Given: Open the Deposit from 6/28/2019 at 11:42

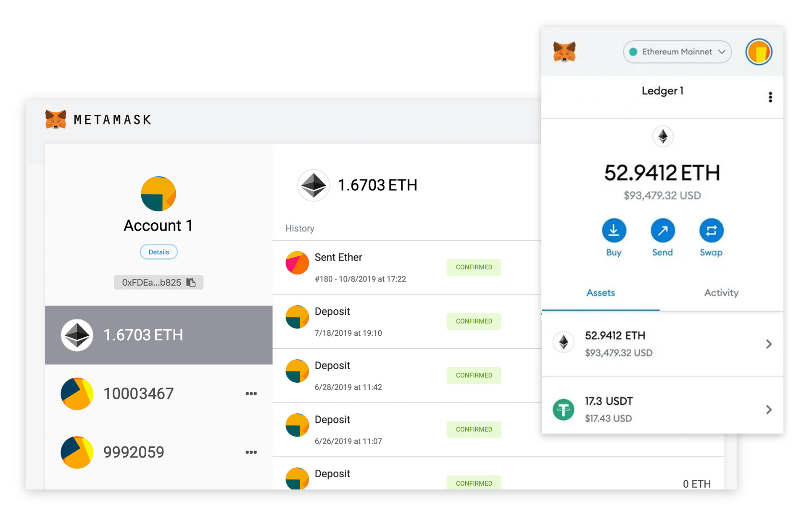Looking at the screenshot, I should point(407,376).
